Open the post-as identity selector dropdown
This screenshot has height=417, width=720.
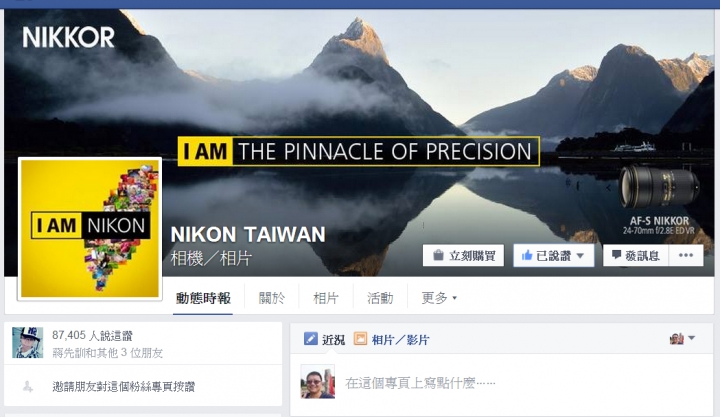pos(682,339)
